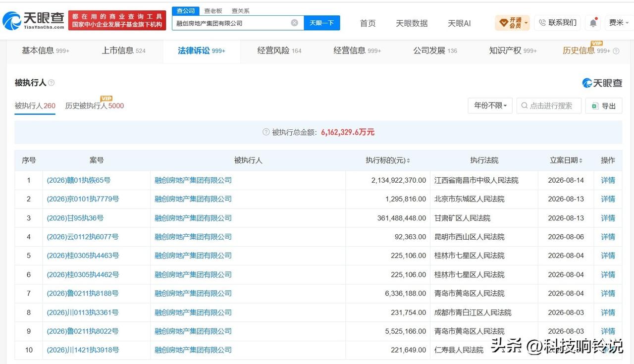
Task: Export the table with 导出 button
Action: [604, 105]
